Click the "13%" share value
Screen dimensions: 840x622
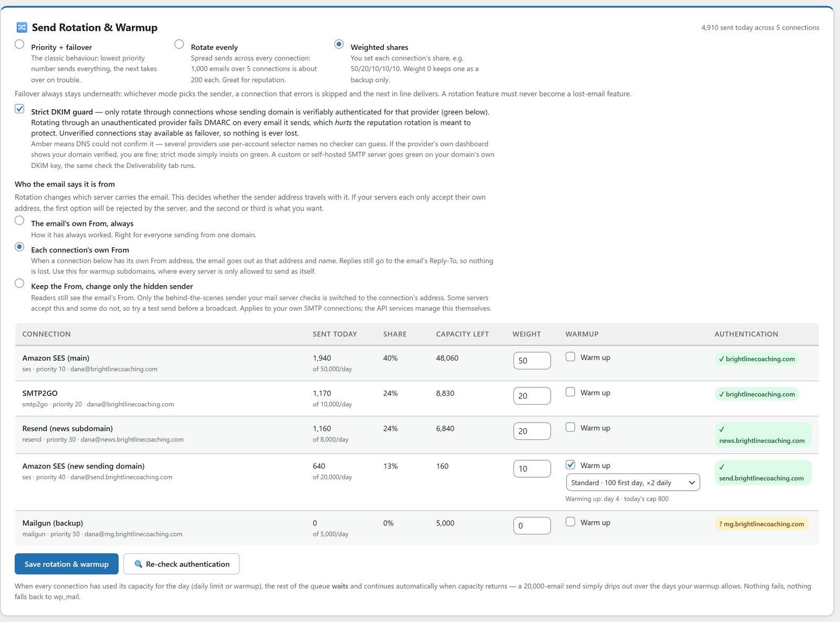[391, 466]
